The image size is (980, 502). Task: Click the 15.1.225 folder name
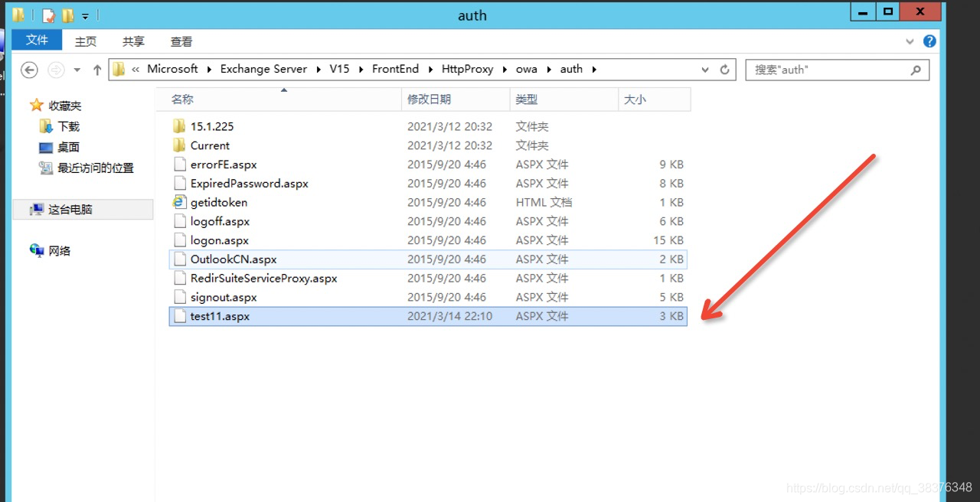(212, 126)
